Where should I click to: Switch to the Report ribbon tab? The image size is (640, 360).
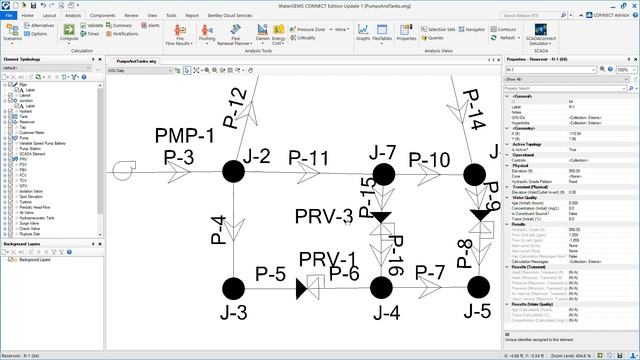click(x=192, y=16)
